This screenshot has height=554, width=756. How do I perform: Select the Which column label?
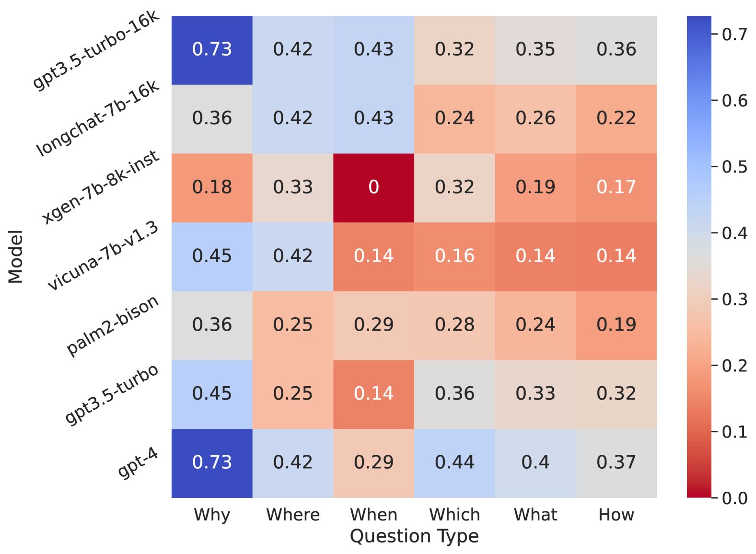(454, 515)
